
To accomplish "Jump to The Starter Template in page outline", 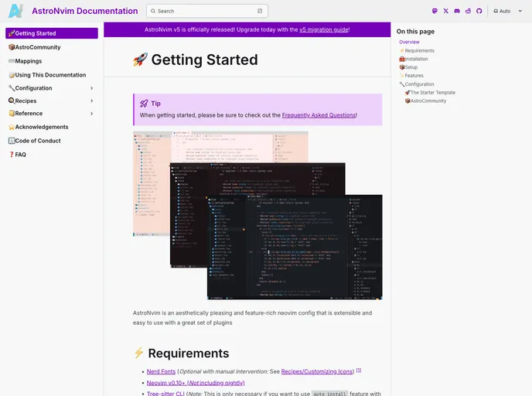I will 430,92.
